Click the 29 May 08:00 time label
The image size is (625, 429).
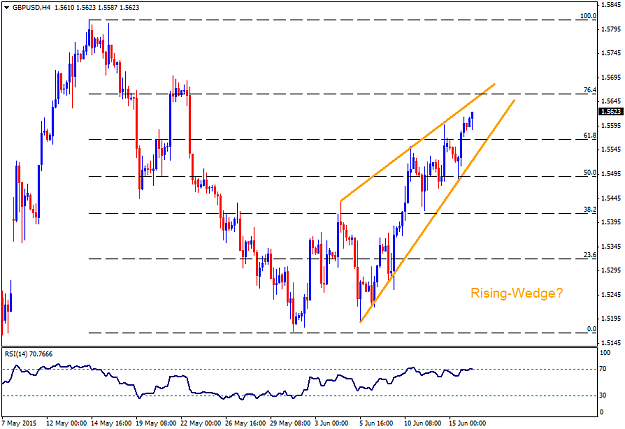(x=291, y=423)
